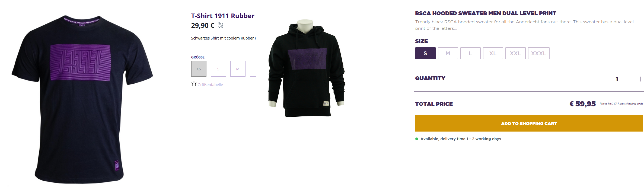Choose hoodie size L
This screenshot has width=644, height=193.
tap(470, 53)
